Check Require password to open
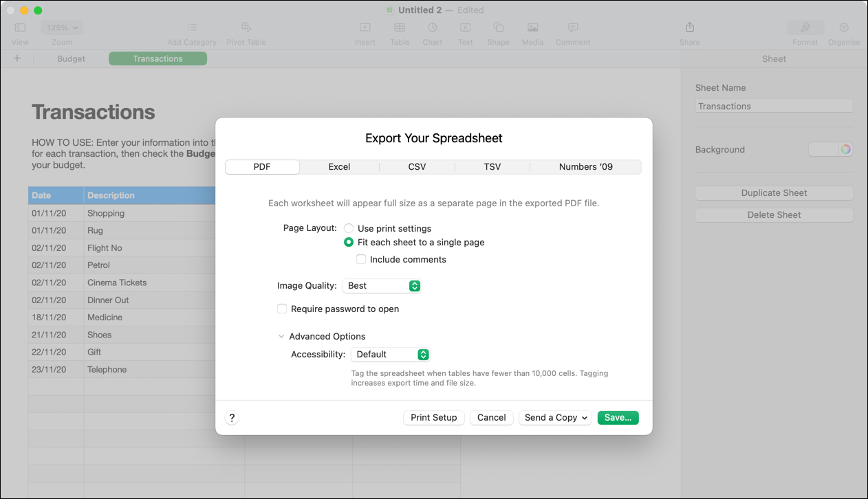The image size is (868, 499). click(282, 309)
